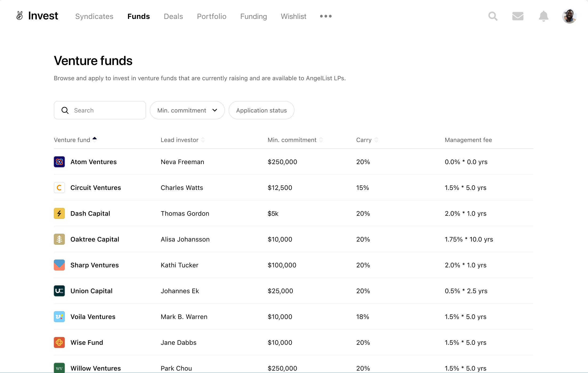
Task: Focus the fund Search input field
Action: pos(100,110)
